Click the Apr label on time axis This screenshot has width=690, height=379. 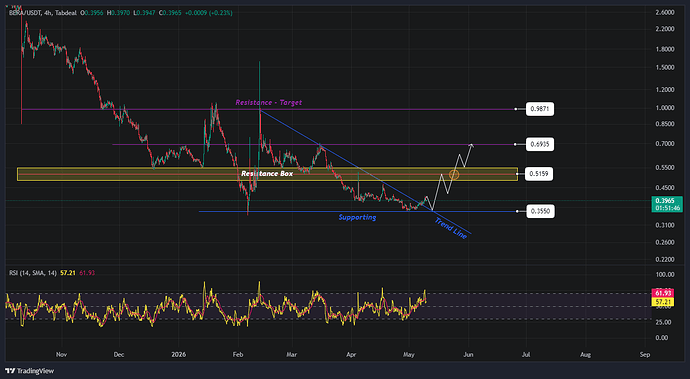351,354
